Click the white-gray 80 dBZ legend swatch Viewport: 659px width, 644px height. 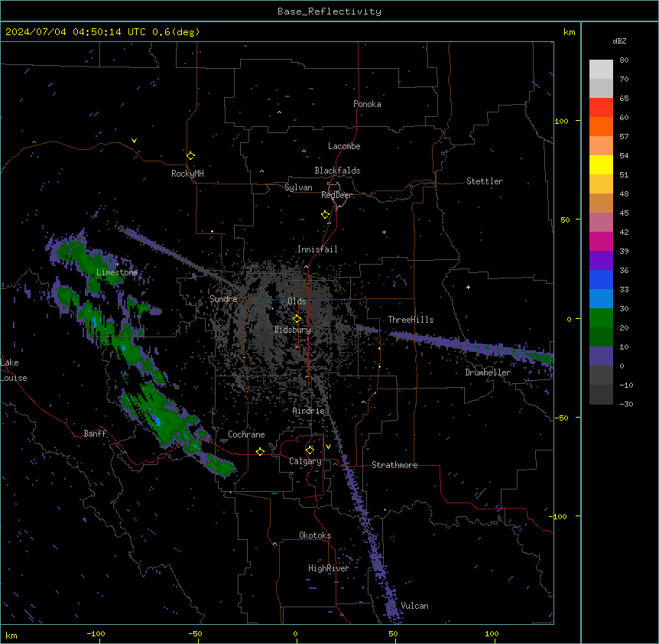tap(601, 70)
